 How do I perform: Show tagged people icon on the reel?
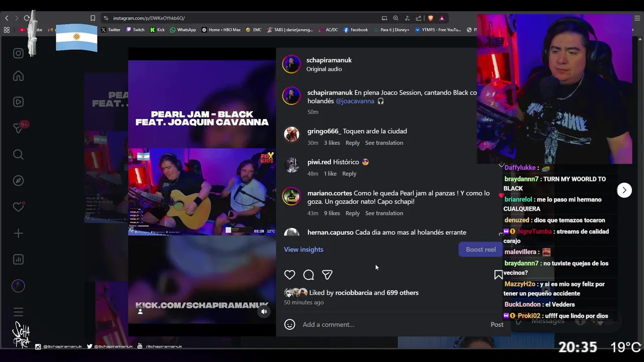point(140,311)
